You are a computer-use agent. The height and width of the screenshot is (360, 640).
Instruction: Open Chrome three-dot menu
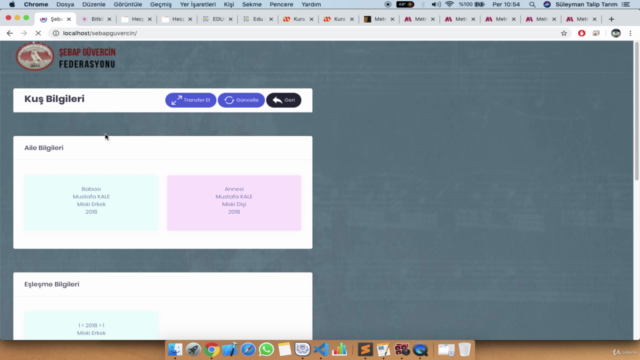[631, 33]
